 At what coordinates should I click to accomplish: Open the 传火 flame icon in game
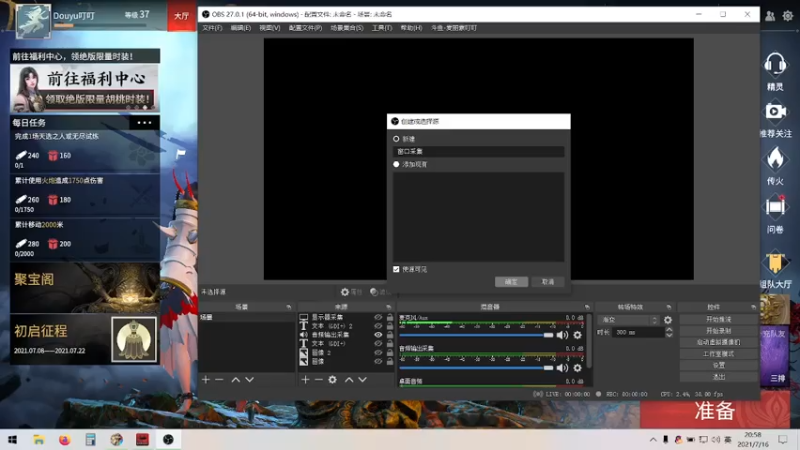pyautogui.click(x=775, y=159)
